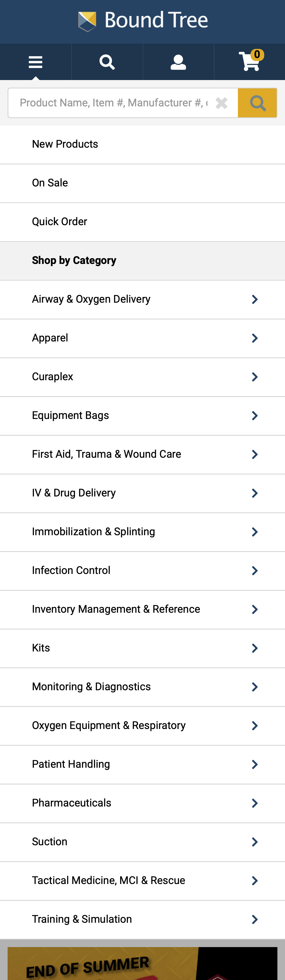Open the user account icon
285x980 pixels.
(178, 62)
